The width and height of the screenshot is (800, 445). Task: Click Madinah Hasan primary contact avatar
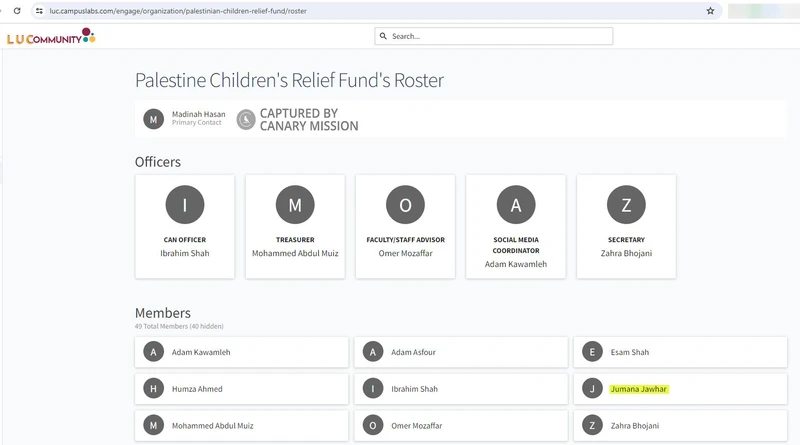click(x=153, y=119)
